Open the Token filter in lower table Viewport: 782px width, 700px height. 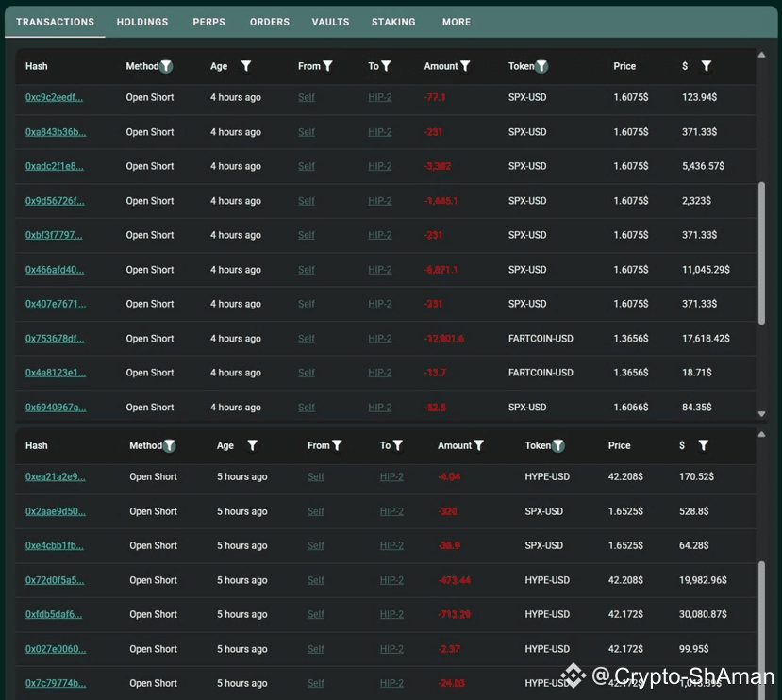coord(558,445)
